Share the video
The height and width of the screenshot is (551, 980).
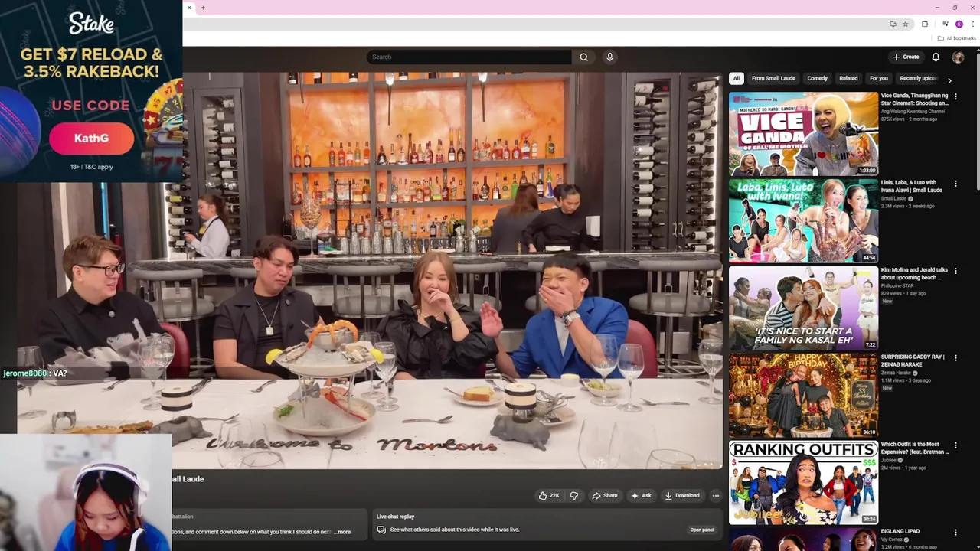604,495
